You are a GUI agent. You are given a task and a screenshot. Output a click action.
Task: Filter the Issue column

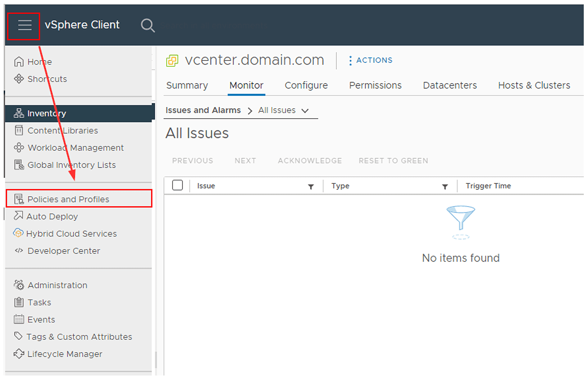point(311,186)
